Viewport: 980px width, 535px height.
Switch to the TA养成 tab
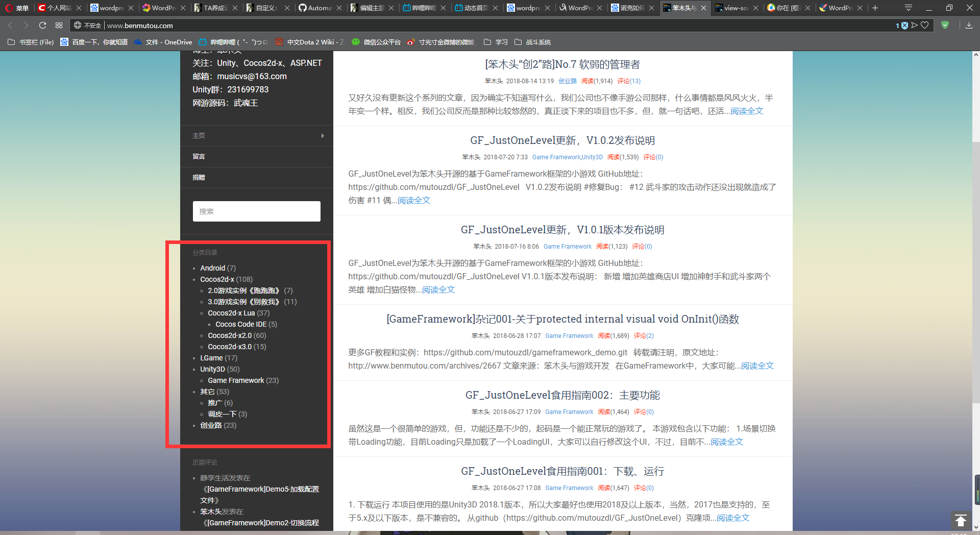pyautogui.click(x=215, y=8)
